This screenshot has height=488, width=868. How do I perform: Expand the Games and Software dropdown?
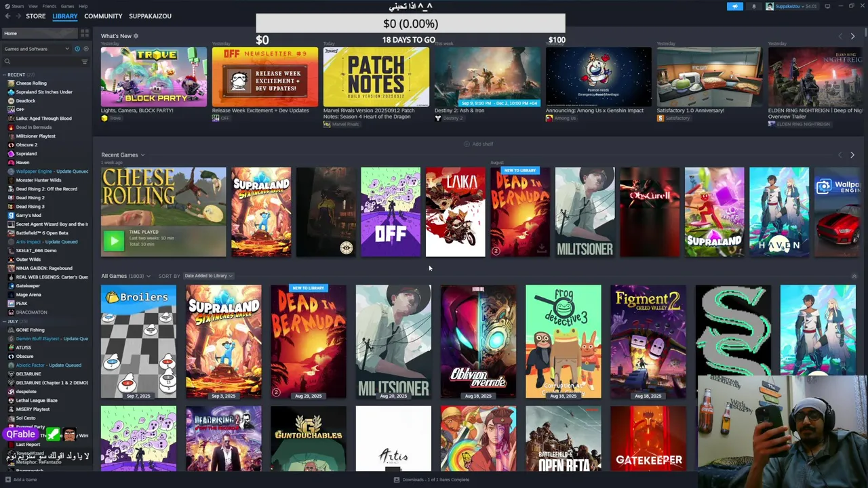point(37,49)
